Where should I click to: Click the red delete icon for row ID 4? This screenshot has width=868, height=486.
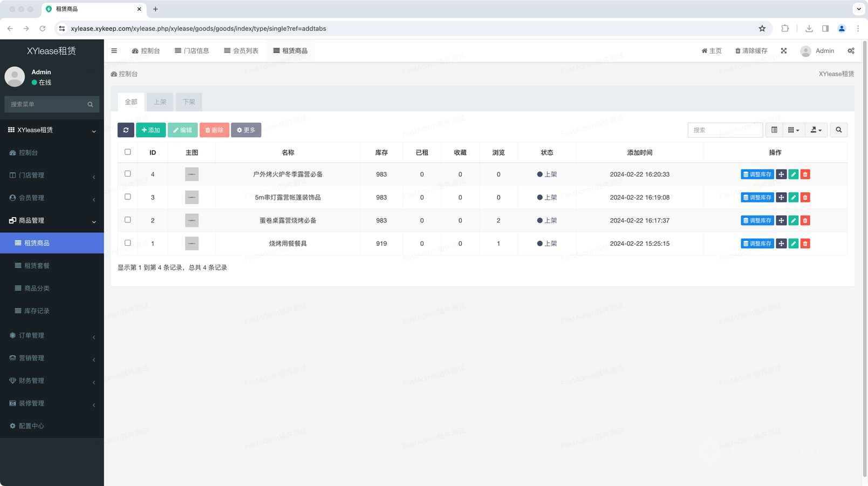805,174
